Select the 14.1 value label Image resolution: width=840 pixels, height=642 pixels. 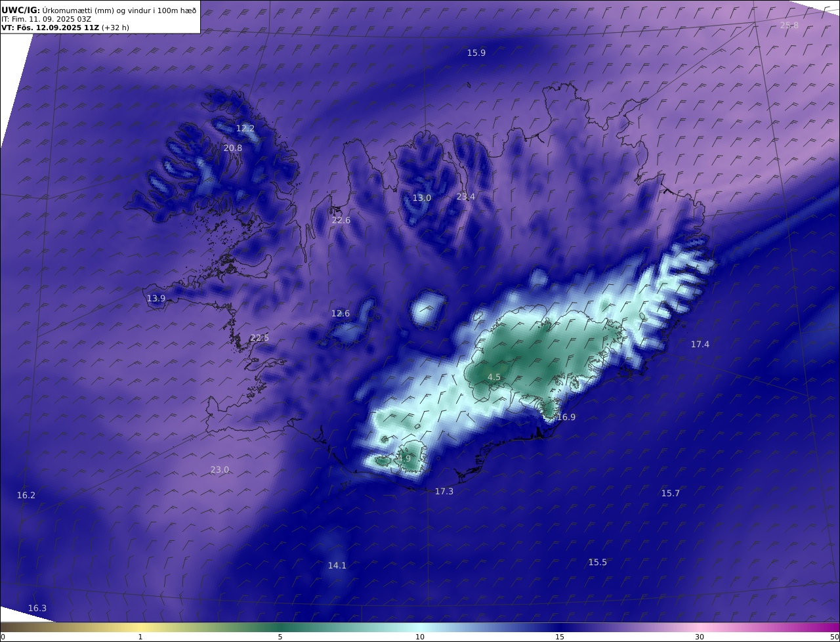click(337, 565)
